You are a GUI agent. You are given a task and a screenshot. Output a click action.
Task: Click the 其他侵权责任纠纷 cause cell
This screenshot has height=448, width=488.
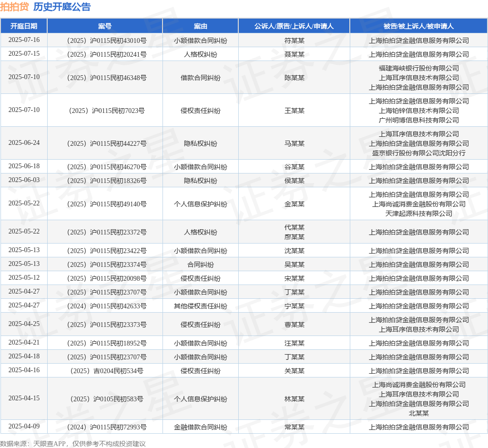[201, 306]
